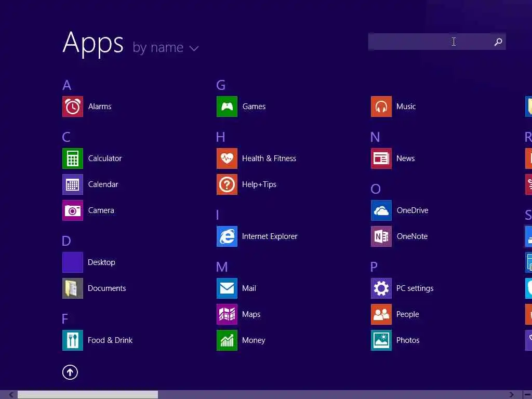The width and height of the screenshot is (532, 399).
Task: Launch the OneDrive cloud icon
Action: click(381, 210)
